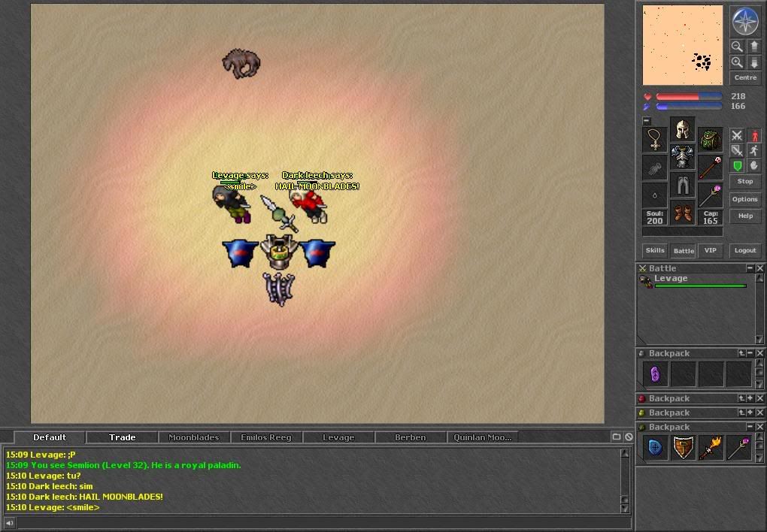
Task: Click the compass rose on the minimap
Action: (x=745, y=21)
